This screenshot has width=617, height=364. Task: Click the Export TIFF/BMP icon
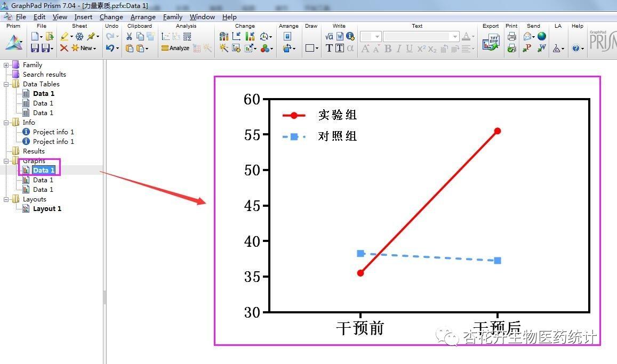(492, 41)
